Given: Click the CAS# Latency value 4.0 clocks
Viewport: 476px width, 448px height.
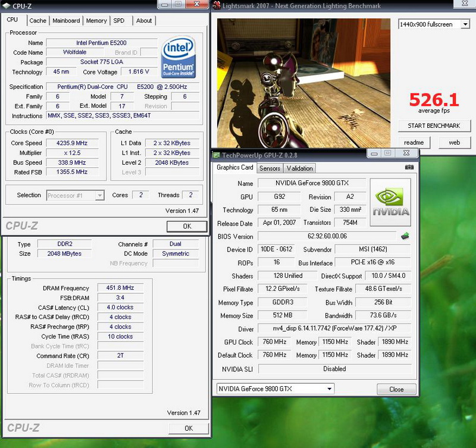Looking at the screenshot, I should pyautogui.click(x=120, y=307).
